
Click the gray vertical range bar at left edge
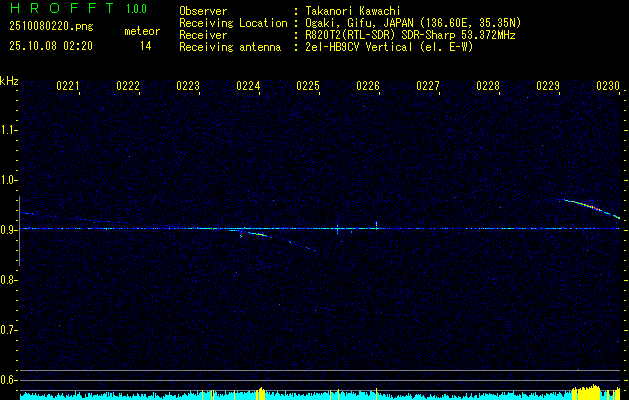click(19, 231)
